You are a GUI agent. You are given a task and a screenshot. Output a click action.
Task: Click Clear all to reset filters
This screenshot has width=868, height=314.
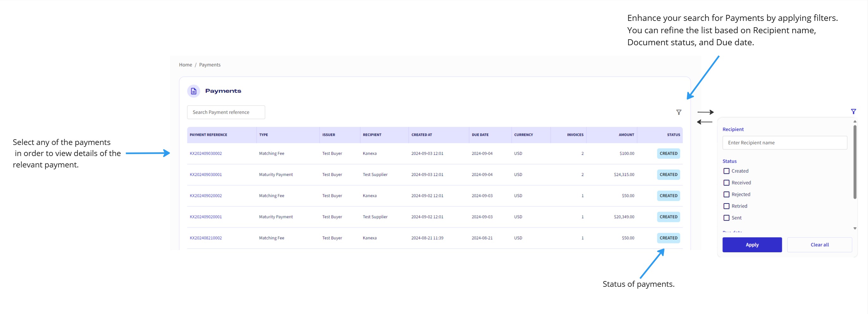[x=820, y=245]
